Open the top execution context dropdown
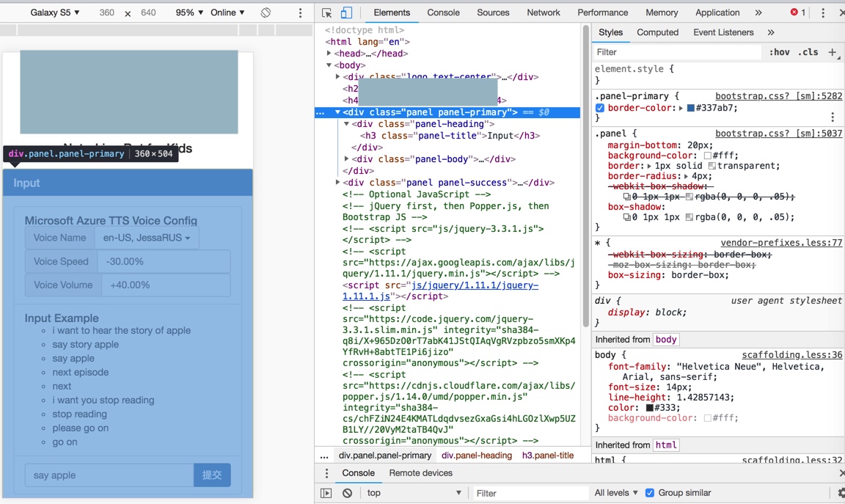This screenshot has width=845, height=504. (414, 493)
